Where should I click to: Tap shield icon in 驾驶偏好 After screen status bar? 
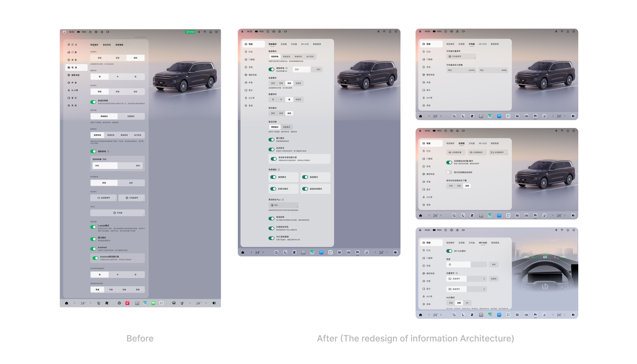pos(396,32)
